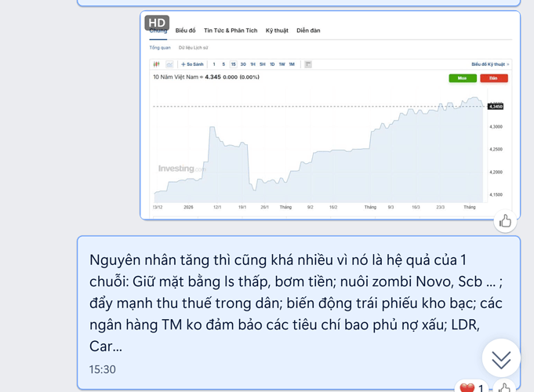534x392 pixels.
Task: Click the calendar icon after the 1M timeframe
Action: [308, 64]
